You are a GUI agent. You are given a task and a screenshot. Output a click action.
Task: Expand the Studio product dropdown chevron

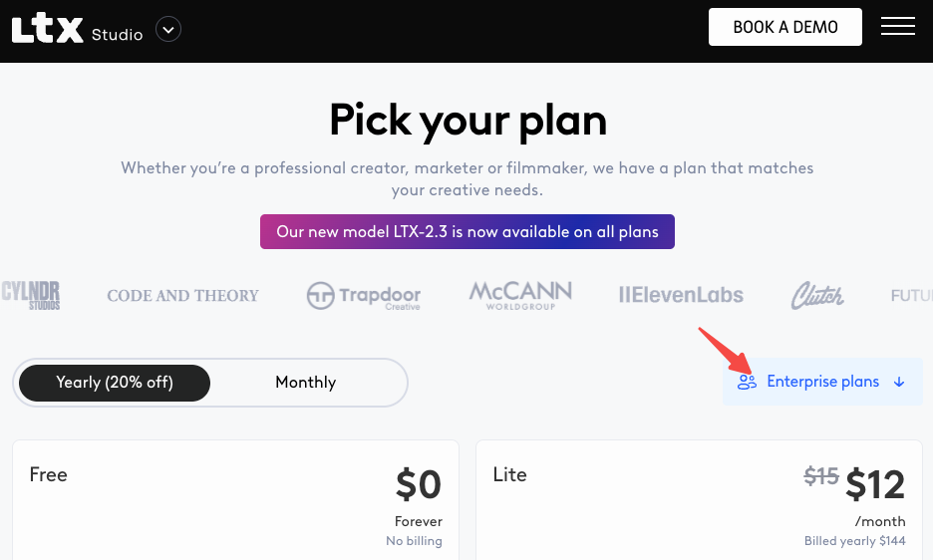click(x=168, y=30)
